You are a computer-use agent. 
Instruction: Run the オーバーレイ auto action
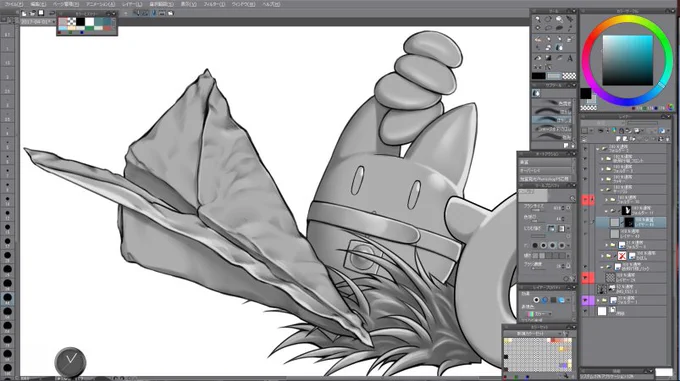click(x=545, y=170)
